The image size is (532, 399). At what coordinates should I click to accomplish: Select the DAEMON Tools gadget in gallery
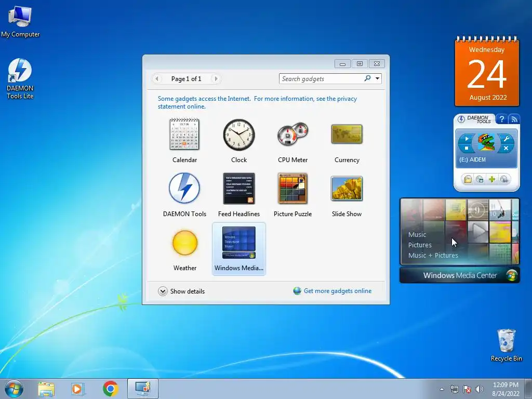tap(184, 195)
